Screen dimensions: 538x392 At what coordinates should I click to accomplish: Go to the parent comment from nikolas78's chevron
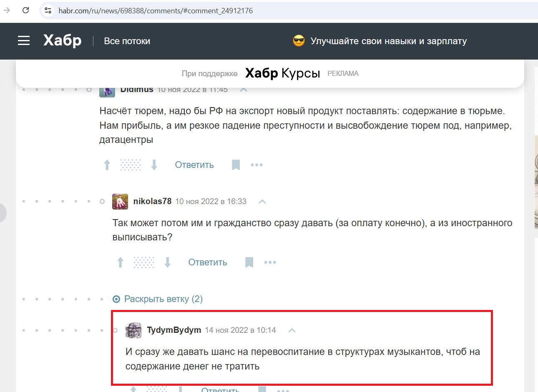(x=262, y=202)
